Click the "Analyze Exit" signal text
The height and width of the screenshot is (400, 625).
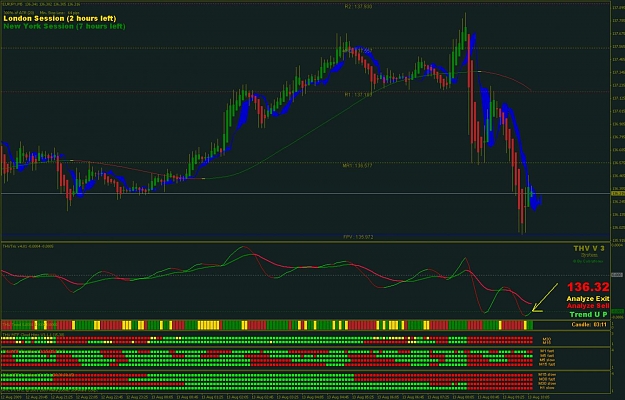click(x=588, y=299)
